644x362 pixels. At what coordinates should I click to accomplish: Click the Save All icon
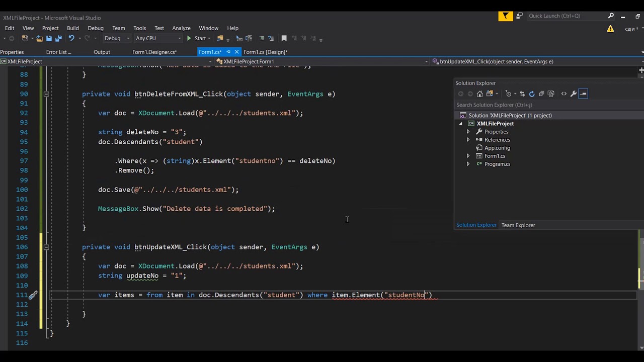(x=58, y=38)
